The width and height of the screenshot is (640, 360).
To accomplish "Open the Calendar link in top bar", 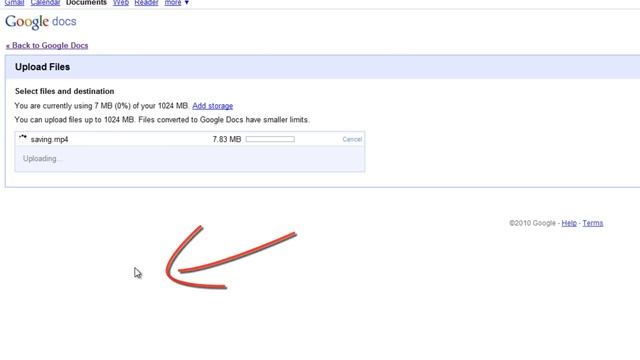I will pyautogui.click(x=45, y=2).
